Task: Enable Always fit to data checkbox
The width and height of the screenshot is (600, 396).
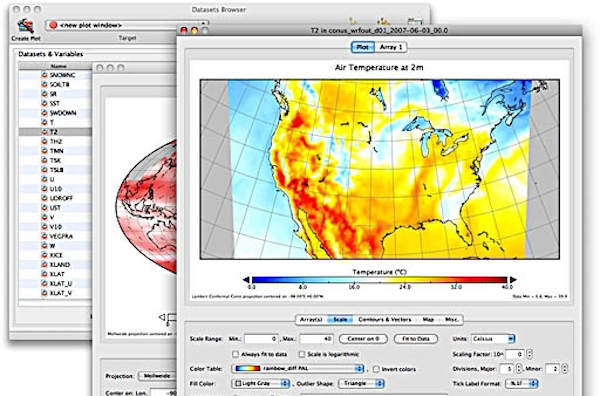Action: (x=236, y=354)
